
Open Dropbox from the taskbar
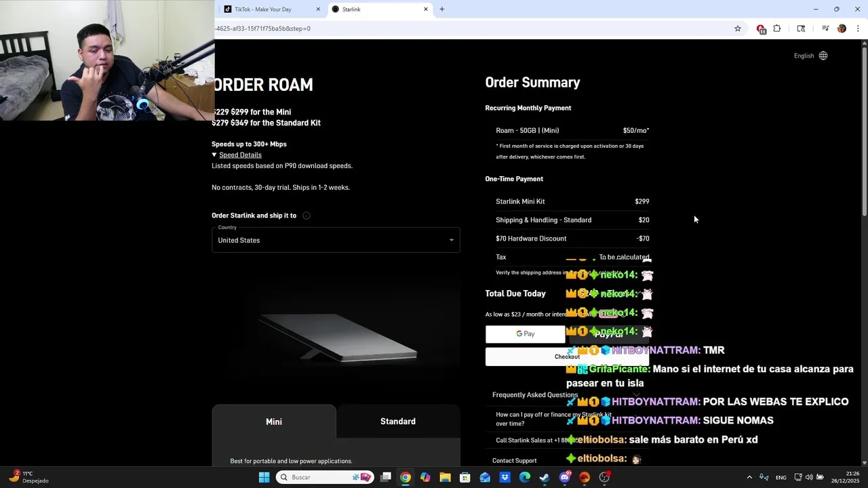pyautogui.click(x=505, y=477)
